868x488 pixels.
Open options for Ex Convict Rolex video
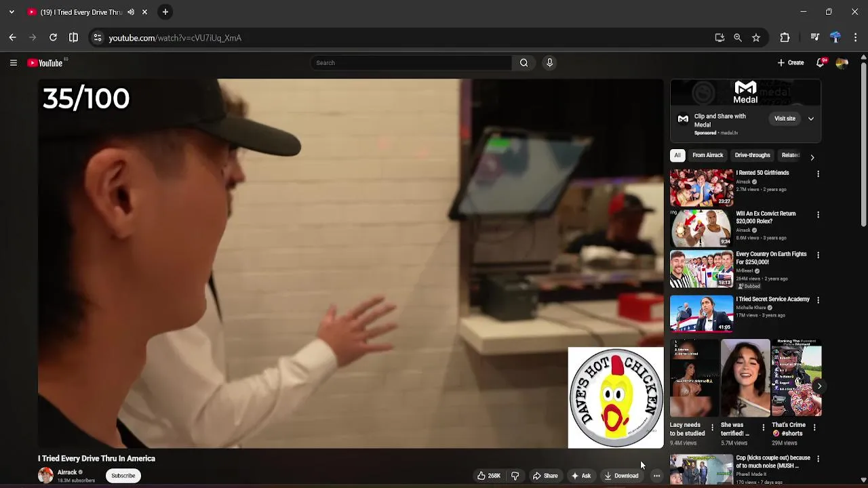(x=818, y=215)
